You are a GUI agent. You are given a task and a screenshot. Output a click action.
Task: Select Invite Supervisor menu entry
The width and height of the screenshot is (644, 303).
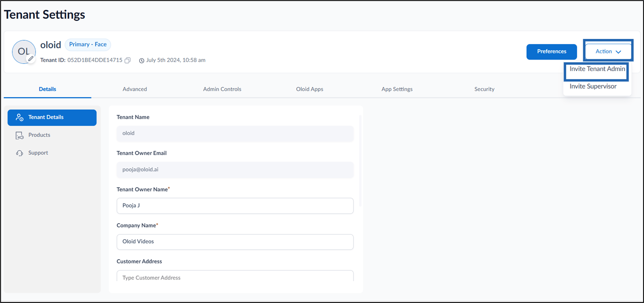pos(593,86)
